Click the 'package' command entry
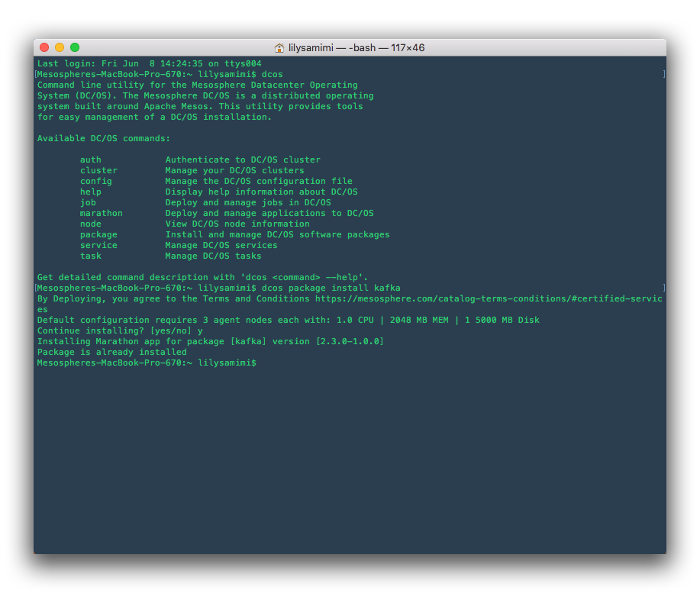 pos(98,234)
